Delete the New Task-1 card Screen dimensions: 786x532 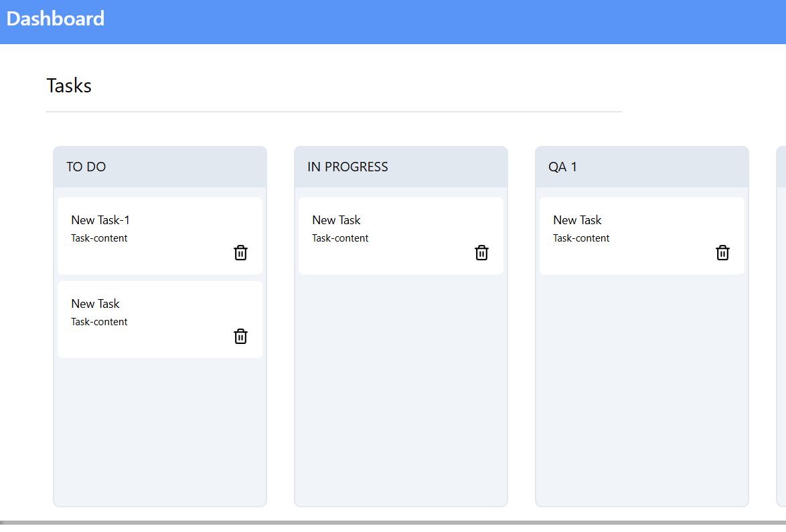point(240,252)
